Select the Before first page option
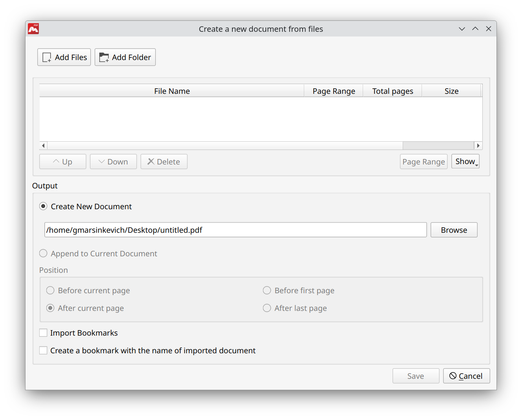This screenshot has width=522, height=420. 267,290
